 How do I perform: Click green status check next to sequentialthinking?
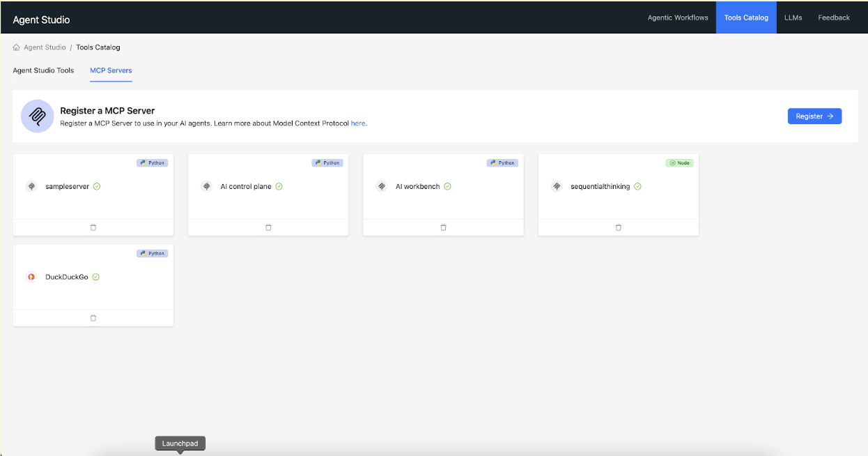pos(637,186)
